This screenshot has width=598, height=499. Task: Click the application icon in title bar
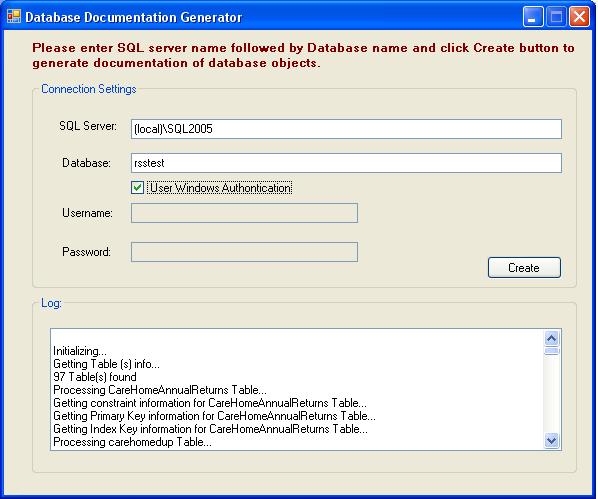point(14,16)
